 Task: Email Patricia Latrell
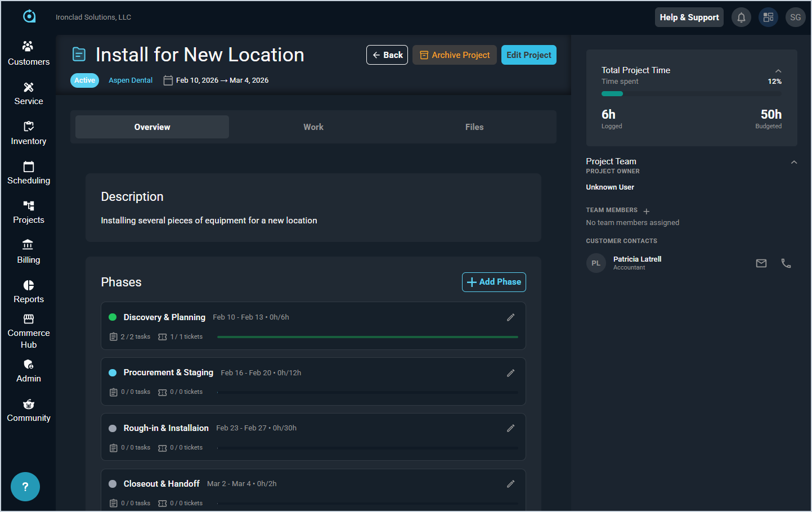pyautogui.click(x=761, y=263)
